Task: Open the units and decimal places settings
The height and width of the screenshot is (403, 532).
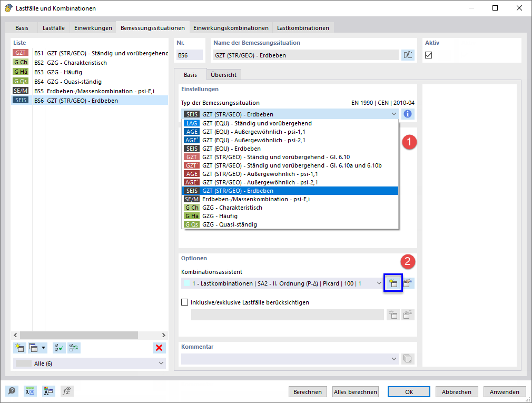Action: coord(30,391)
